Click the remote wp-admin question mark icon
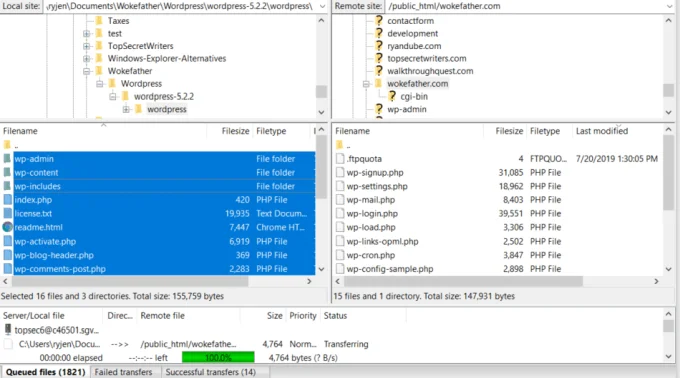This screenshot has height=378, width=680. click(379, 109)
